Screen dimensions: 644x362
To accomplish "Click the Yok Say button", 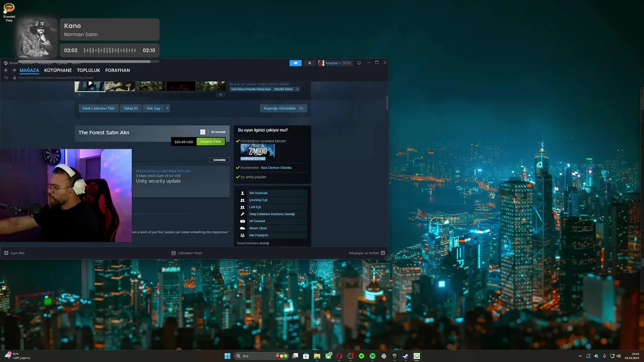I will [x=153, y=108].
